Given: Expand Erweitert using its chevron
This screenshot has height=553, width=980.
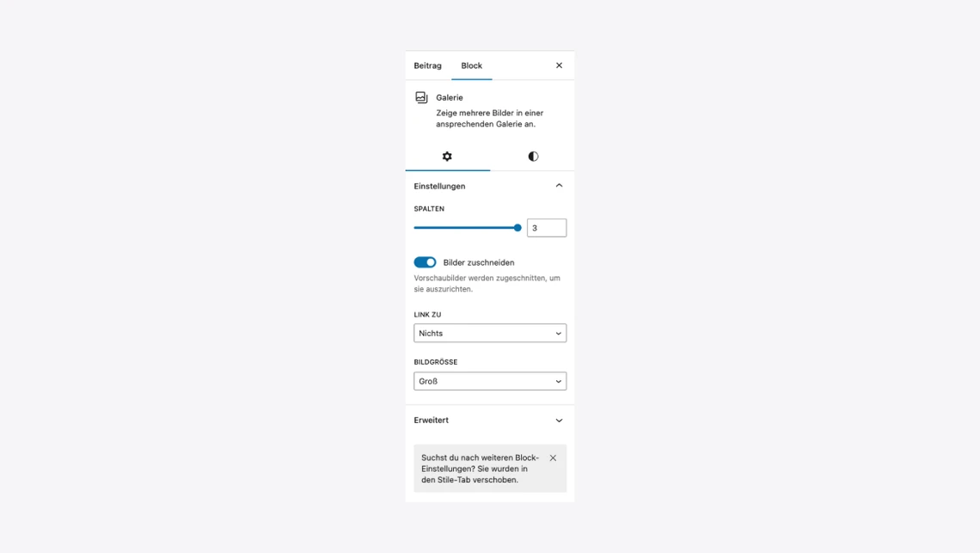Looking at the screenshot, I should (559, 421).
